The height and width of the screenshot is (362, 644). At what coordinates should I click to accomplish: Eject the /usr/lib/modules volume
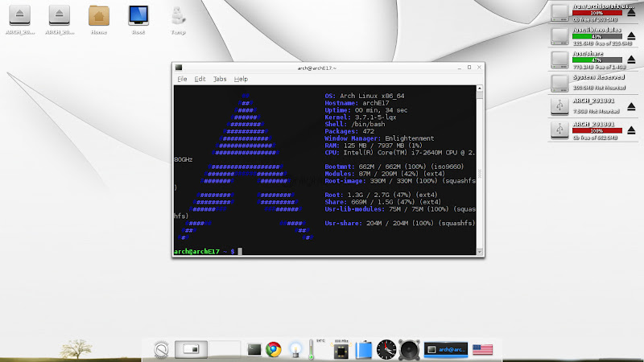pyautogui.click(x=631, y=36)
